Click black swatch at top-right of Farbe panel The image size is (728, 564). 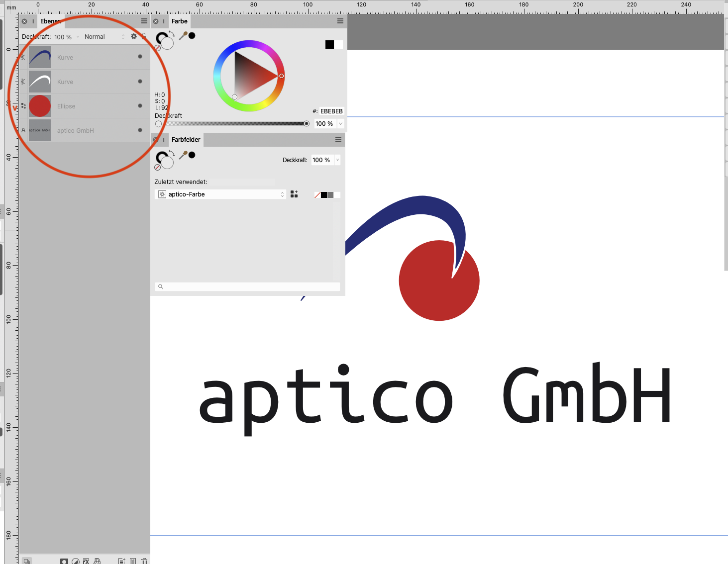(x=329, y=45)
